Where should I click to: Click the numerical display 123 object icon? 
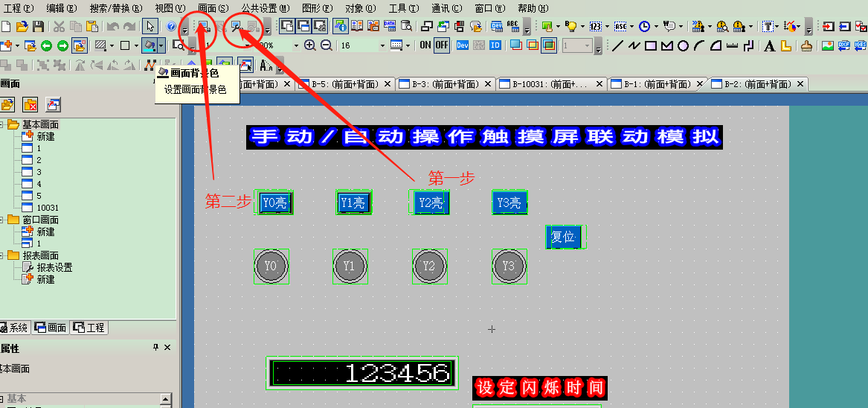coord(595,27)
